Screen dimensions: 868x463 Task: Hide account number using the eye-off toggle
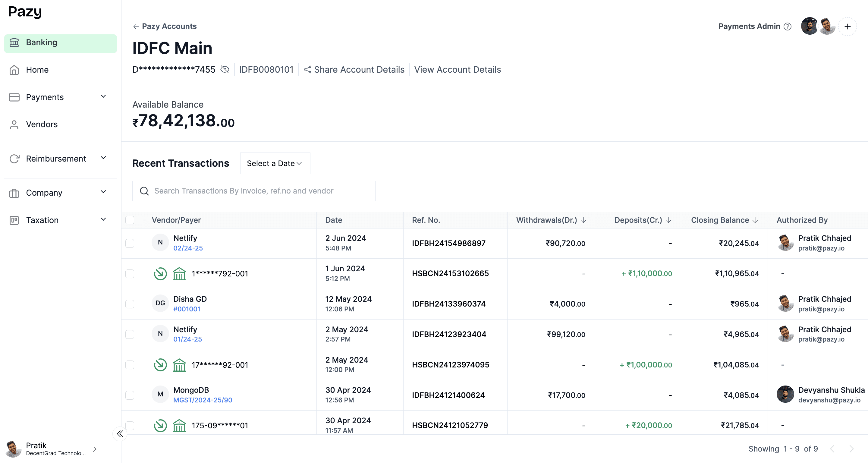225,69
